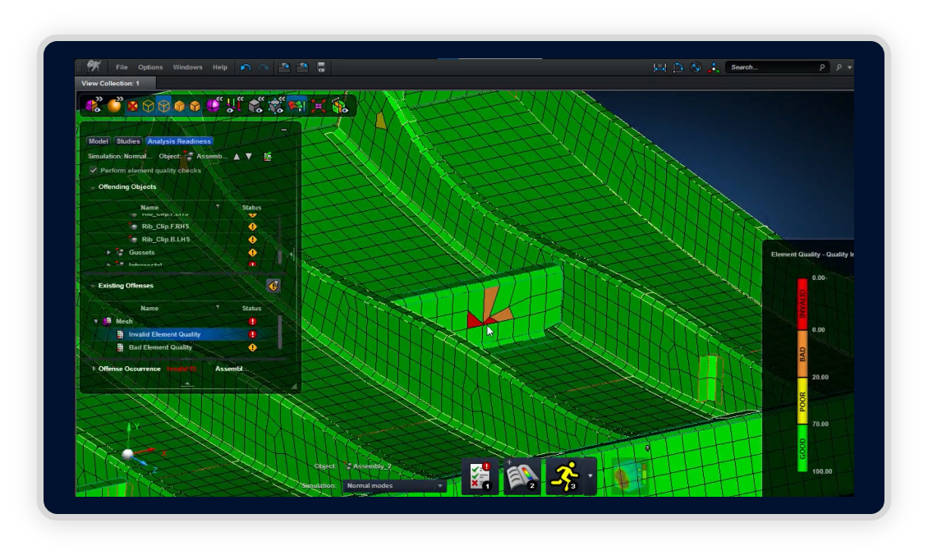Click the second solid orange cube icon
The height and width of the screenshot is (560, 928).
195,106
